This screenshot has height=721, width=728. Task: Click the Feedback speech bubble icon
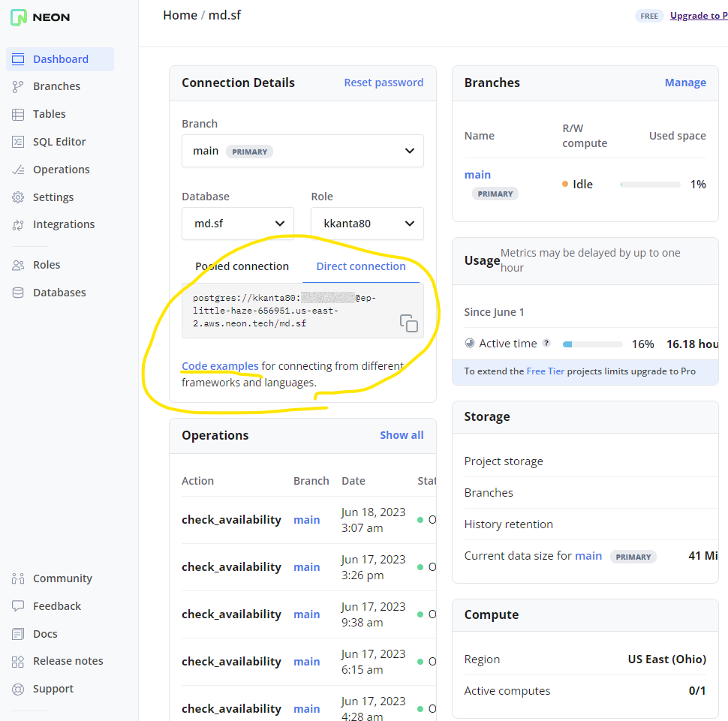coord(18,606)
